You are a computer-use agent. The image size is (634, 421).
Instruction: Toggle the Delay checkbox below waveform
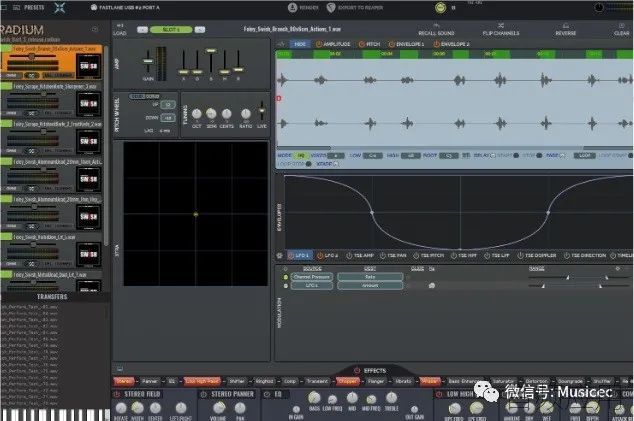[x=492, y=155]
